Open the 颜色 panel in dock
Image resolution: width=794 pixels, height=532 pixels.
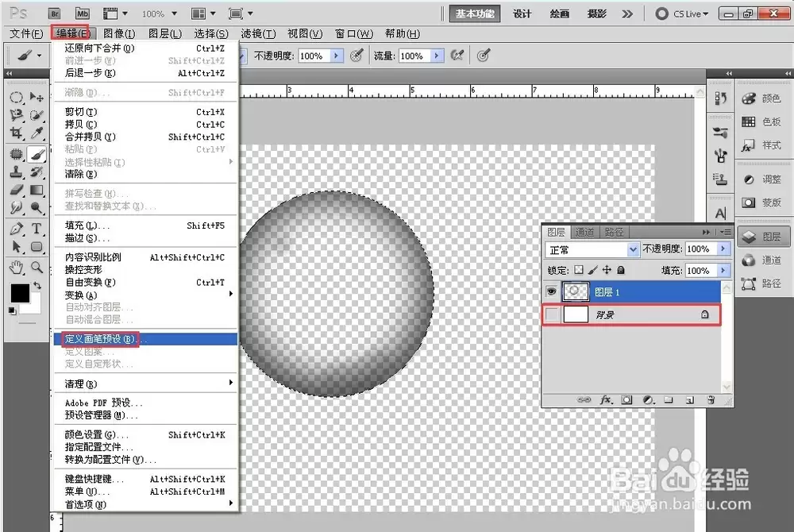coord(762,98)
